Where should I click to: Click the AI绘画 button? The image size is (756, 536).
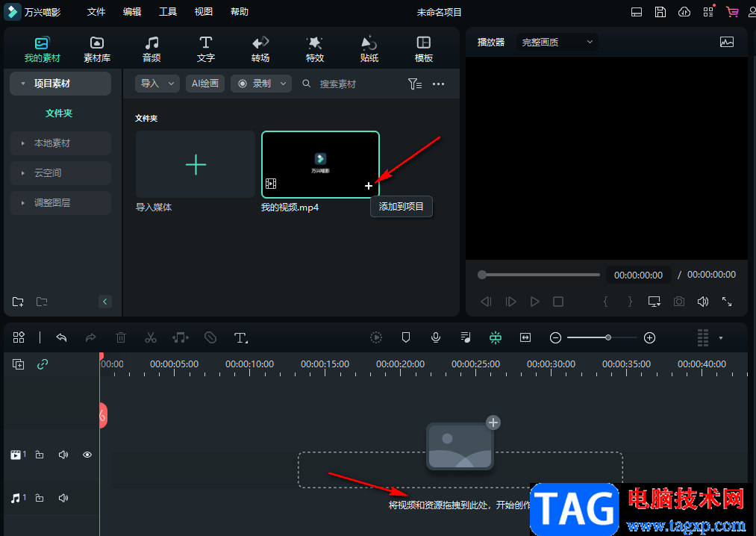(205, 84)
